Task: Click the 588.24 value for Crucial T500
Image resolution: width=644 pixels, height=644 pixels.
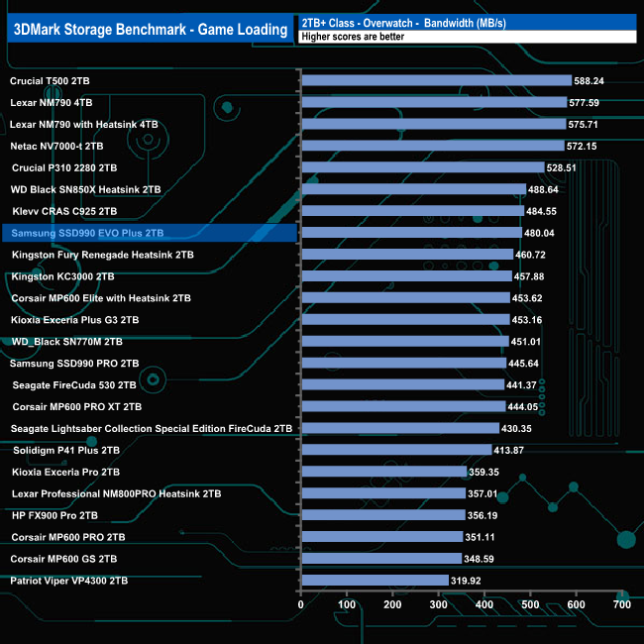Action: pyautogui.click(x=589, y=81)
